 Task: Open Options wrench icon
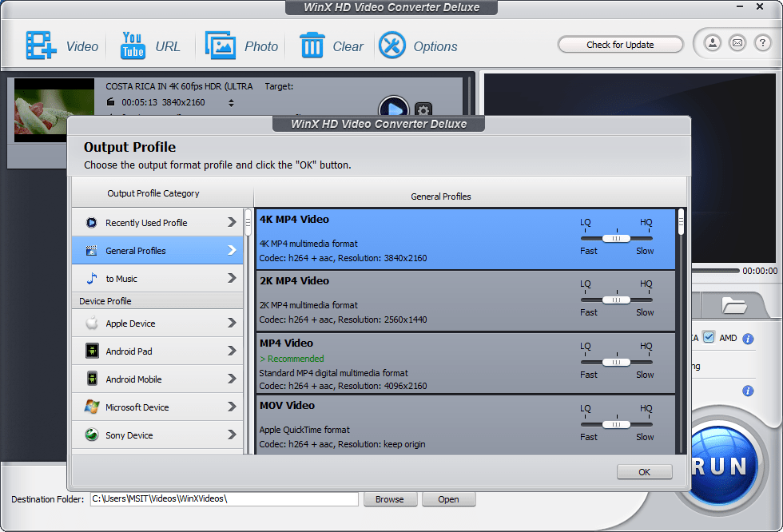pos(392,46)
